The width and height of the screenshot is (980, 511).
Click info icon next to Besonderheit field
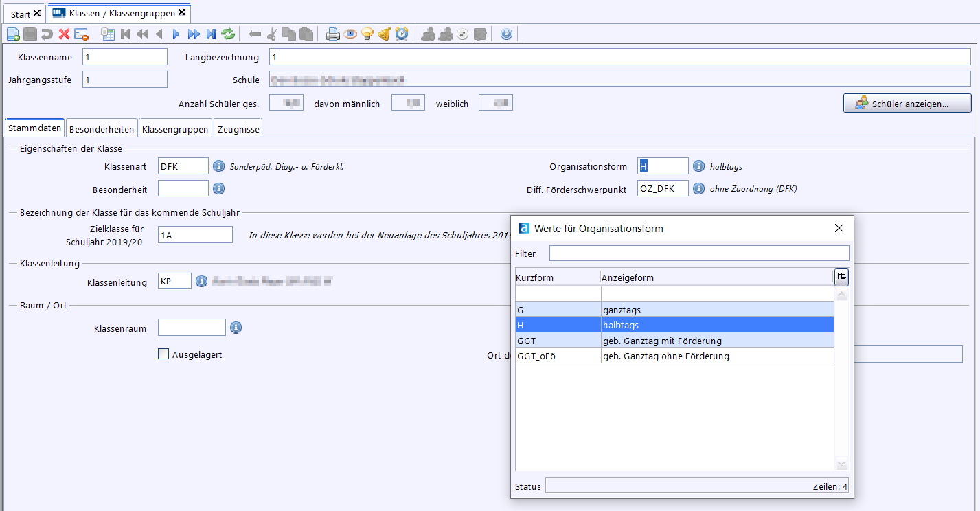(x=218, y=188)
